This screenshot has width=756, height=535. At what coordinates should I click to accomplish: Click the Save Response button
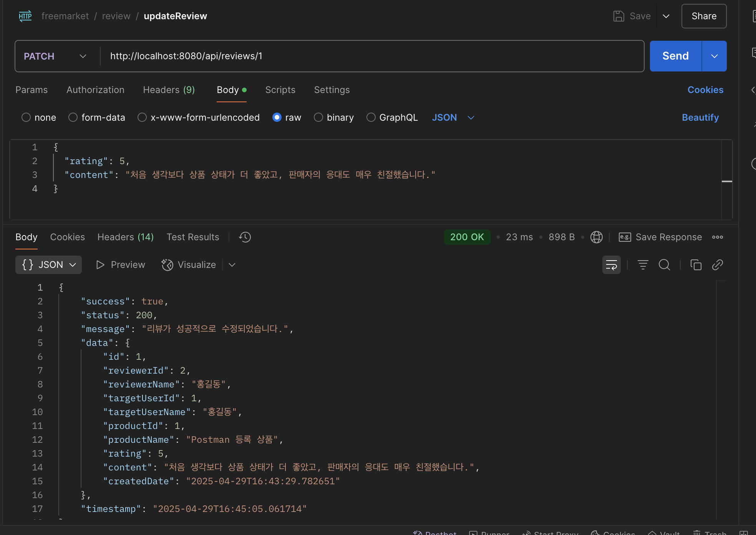click(x=660, y=237)
